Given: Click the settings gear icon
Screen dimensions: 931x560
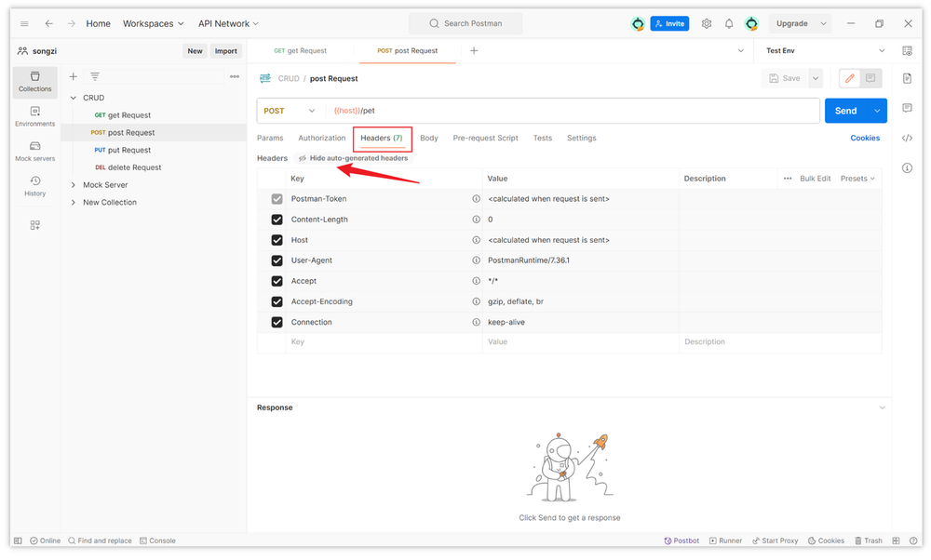Looking at the screenshot, I should [x=707, y=23].
